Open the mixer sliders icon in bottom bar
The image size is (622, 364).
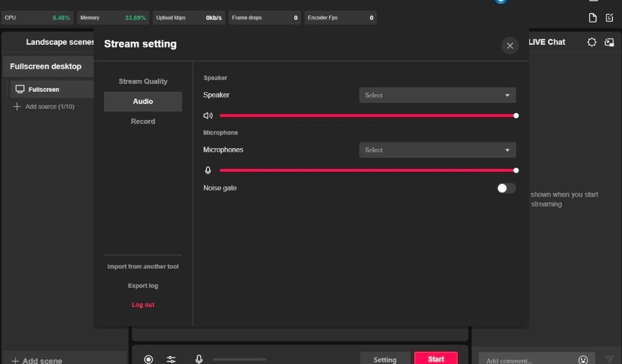pos(171,359)
